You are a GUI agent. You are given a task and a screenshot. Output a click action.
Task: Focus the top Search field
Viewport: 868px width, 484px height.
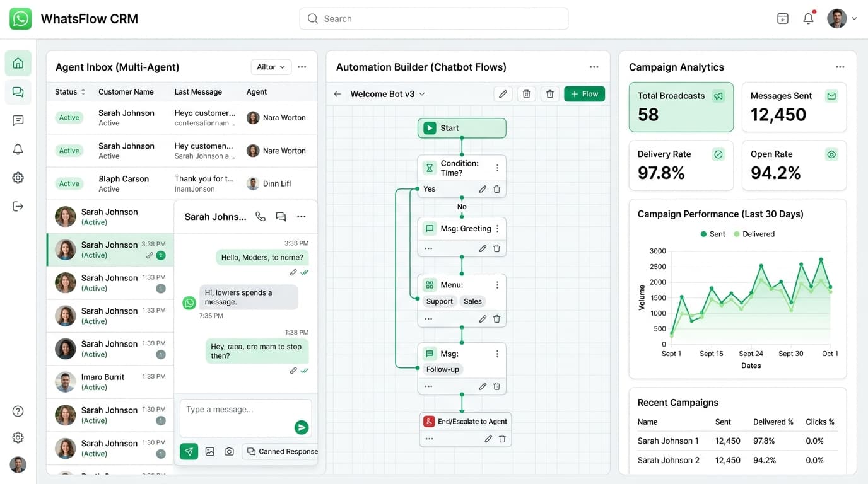[x=434, y=19]
